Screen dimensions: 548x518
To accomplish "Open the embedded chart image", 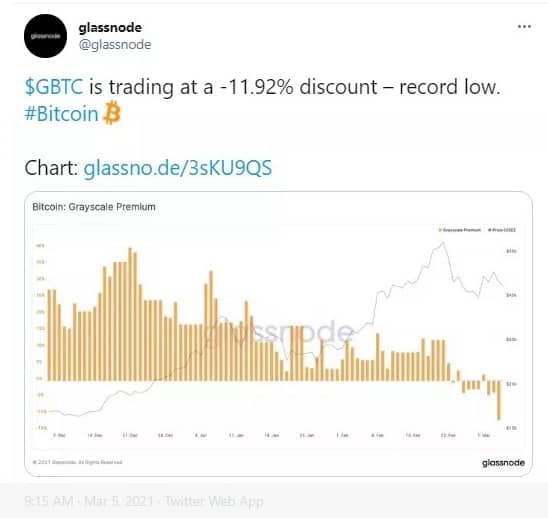I will coord(278,334).
